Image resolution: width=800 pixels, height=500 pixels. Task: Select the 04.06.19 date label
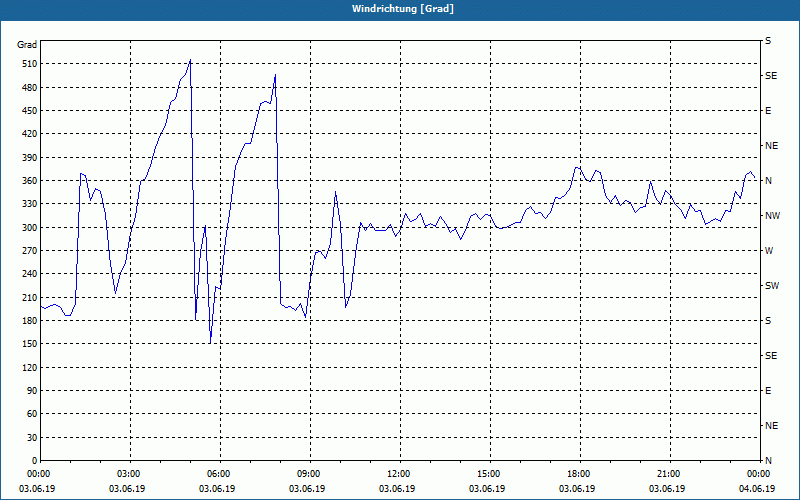757,489
